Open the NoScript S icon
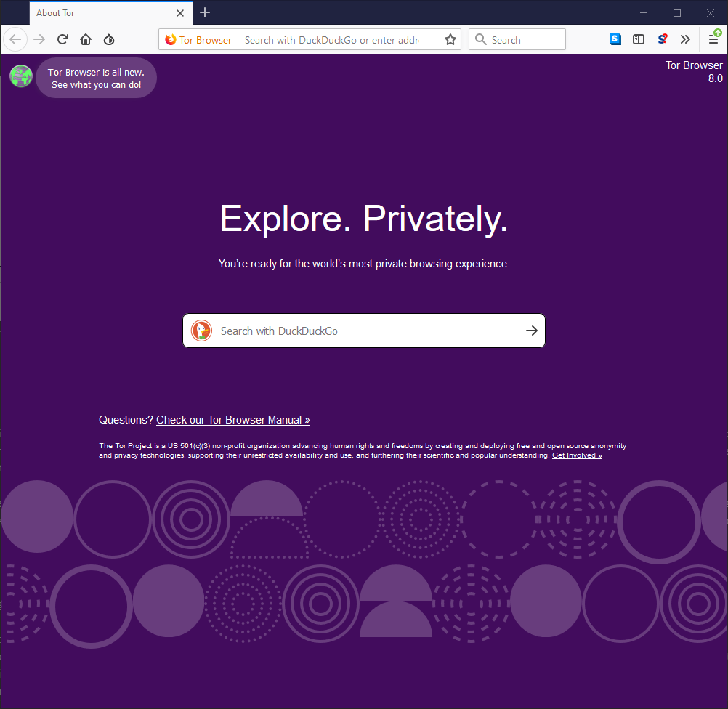728x709 pixels. pyautogui.click(x=663, y=39)
